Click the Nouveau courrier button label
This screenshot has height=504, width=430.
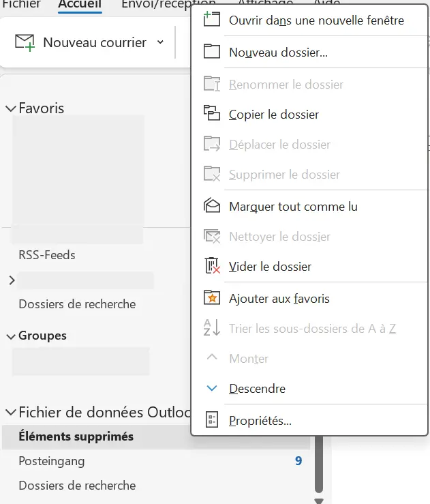[x=95, y=43]
